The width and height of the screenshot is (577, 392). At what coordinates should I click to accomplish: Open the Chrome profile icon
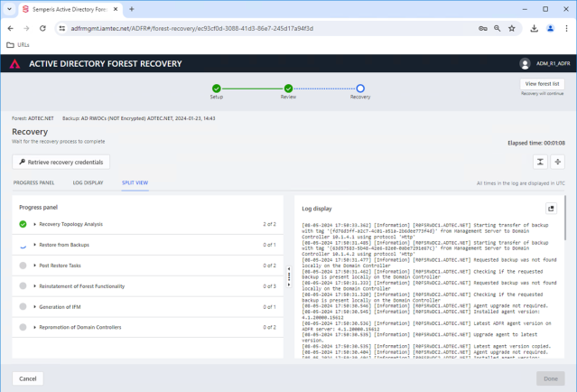550,28
